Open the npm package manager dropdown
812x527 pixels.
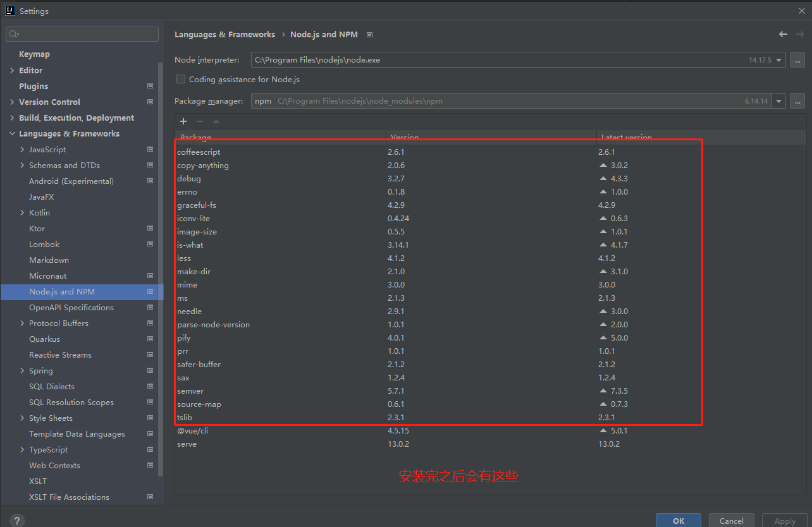(x=778, y=100)
